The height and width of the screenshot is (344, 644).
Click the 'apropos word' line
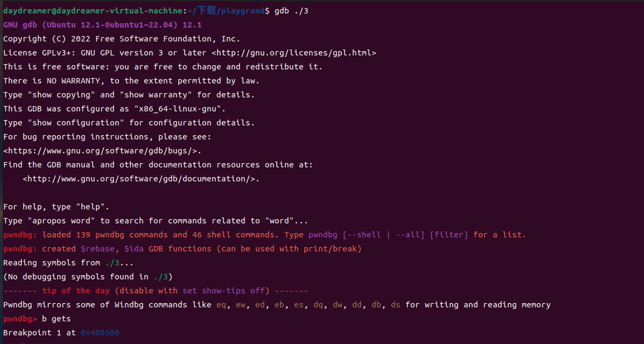[x=156, y=221]
